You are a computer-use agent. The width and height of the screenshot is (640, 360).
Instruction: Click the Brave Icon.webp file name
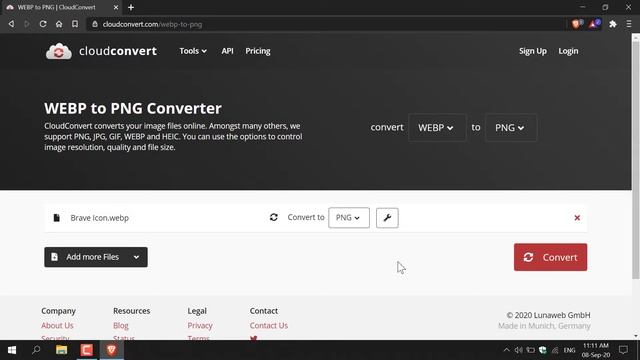[100, 218]
